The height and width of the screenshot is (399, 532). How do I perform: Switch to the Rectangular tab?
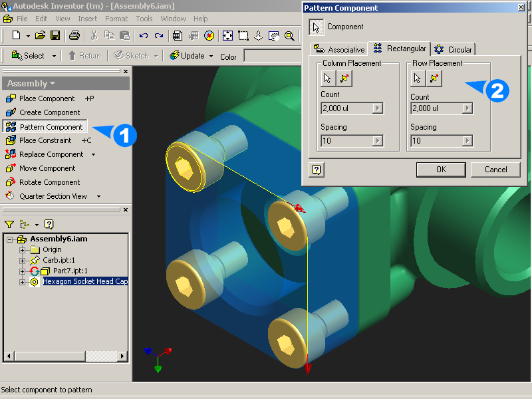point(400,49)
